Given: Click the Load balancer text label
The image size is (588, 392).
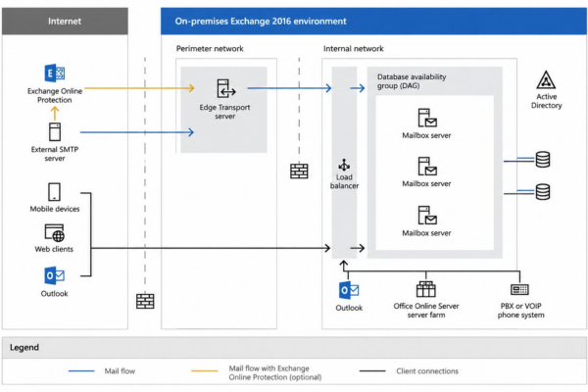Looking at the screenshot, I should tap(344, 181).
